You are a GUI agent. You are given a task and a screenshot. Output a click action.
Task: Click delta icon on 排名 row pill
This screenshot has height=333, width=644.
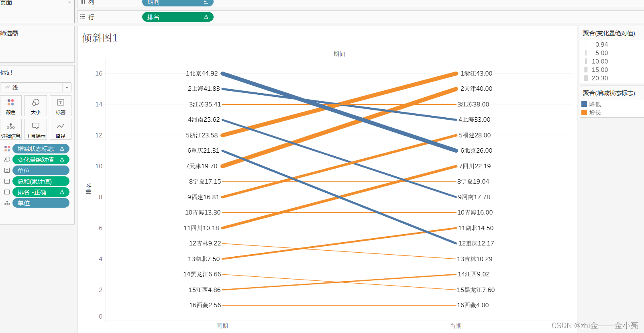pyautogui.click(x=206, y=17)
